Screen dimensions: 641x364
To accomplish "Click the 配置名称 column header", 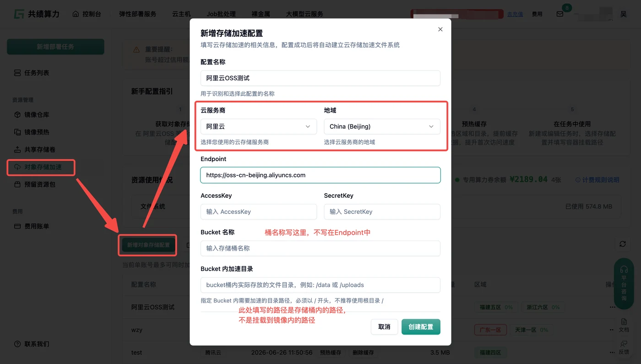I will [144, 284].
